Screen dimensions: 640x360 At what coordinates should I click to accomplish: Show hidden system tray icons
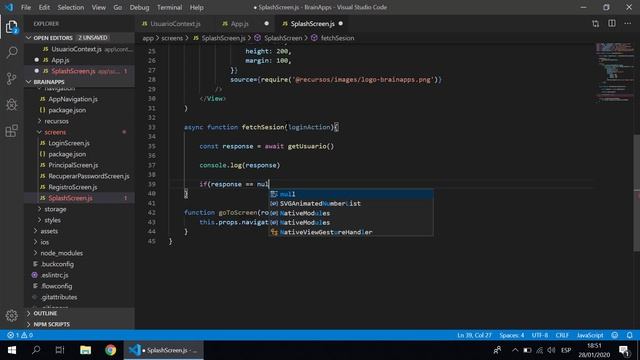click(x=515, y=350)
